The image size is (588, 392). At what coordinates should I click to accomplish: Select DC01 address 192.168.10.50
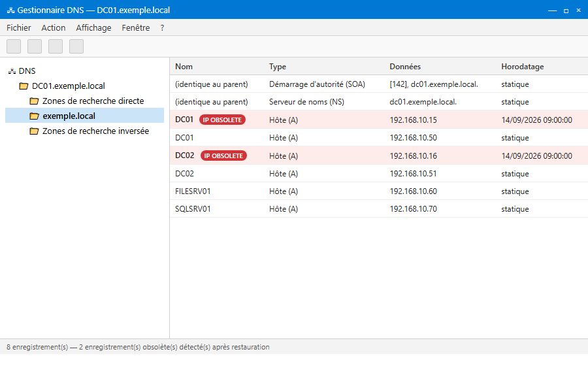point(414,138)
